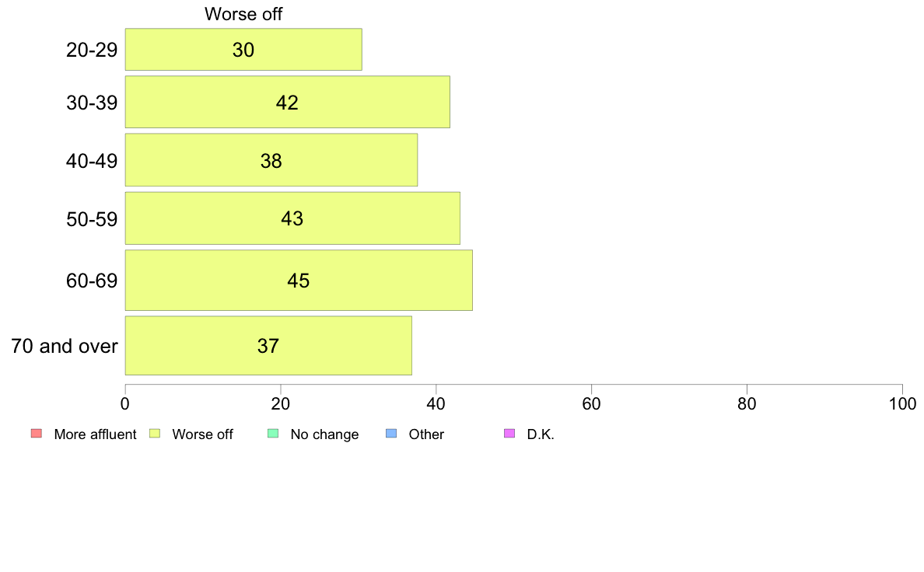Screen dimensions: 924x572
Task: Click the 60 tick label on x-axis
Action: coord(591,403)
